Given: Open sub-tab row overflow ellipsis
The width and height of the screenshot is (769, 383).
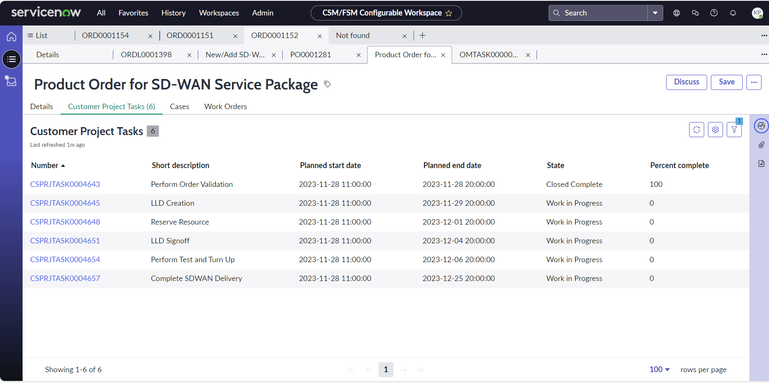Looking at the screenshot, I should [x=764, y=54].
